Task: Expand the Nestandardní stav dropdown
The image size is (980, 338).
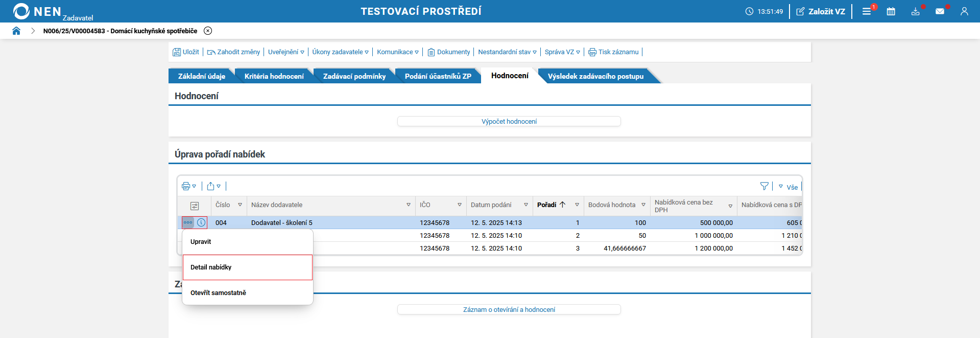Action: coord(507,52)
